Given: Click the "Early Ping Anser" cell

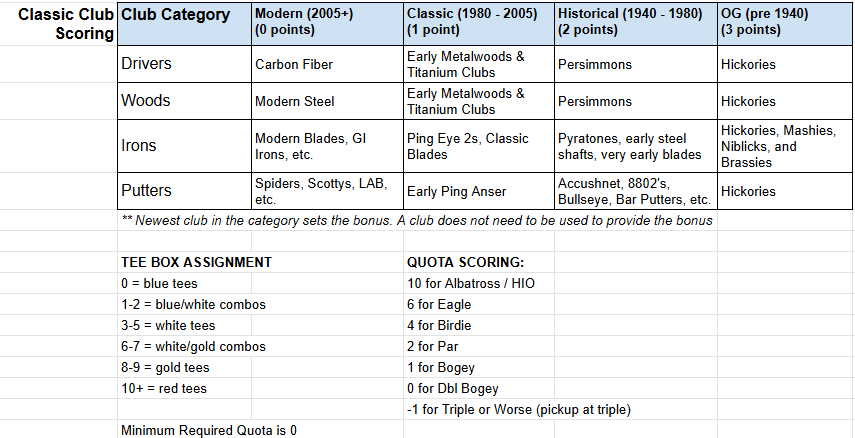Looking at the screenshot, I should (479, 192).
